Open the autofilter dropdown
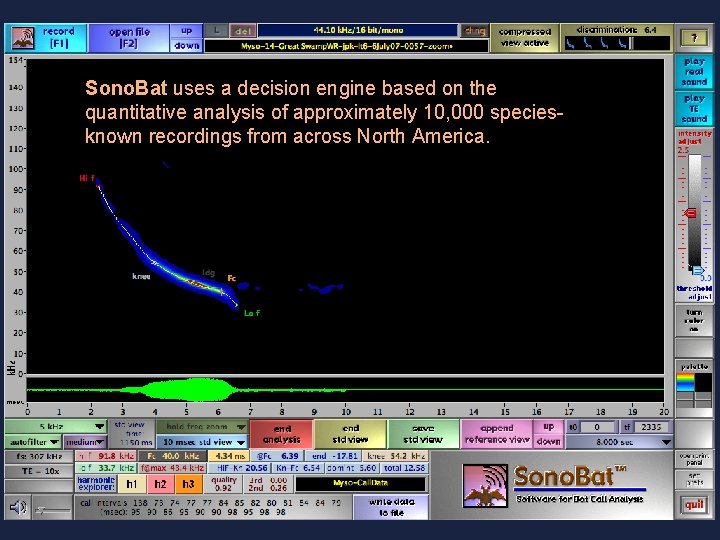The height and width of the screenshot is (540, 720). coord(33,442)
